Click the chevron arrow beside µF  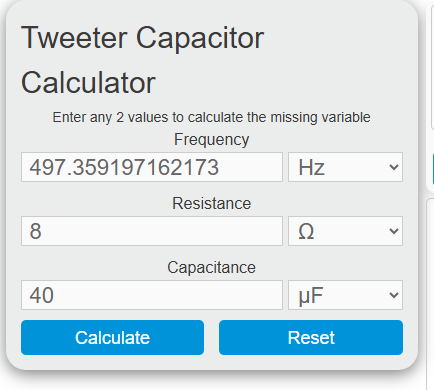[394, 295]
